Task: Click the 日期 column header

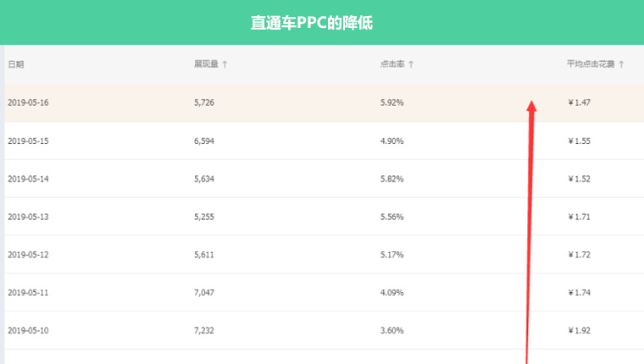Action: click(16, 64)
